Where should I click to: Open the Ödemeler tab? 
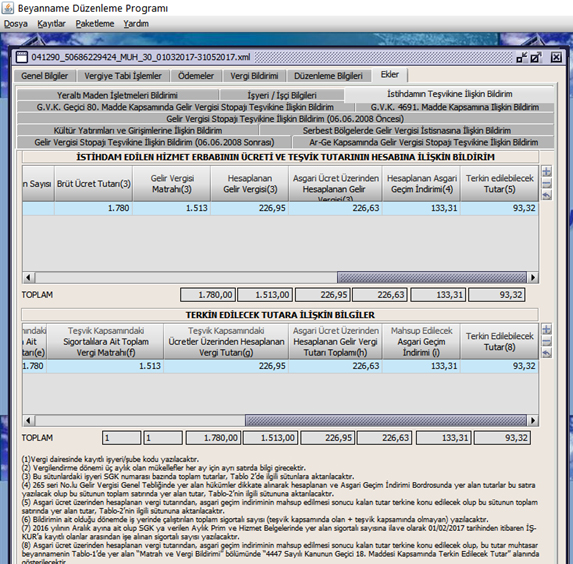tap(196, 76)
